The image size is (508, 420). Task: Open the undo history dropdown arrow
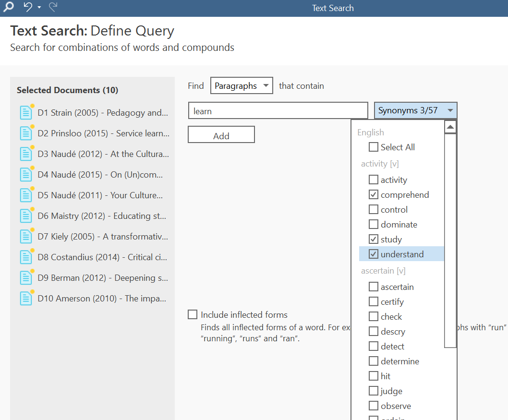39,8
